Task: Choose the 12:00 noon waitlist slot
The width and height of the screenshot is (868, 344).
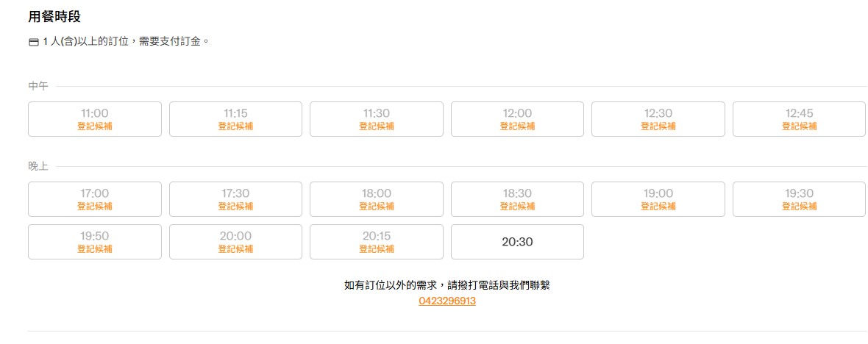Action: (x=517, y=119)
